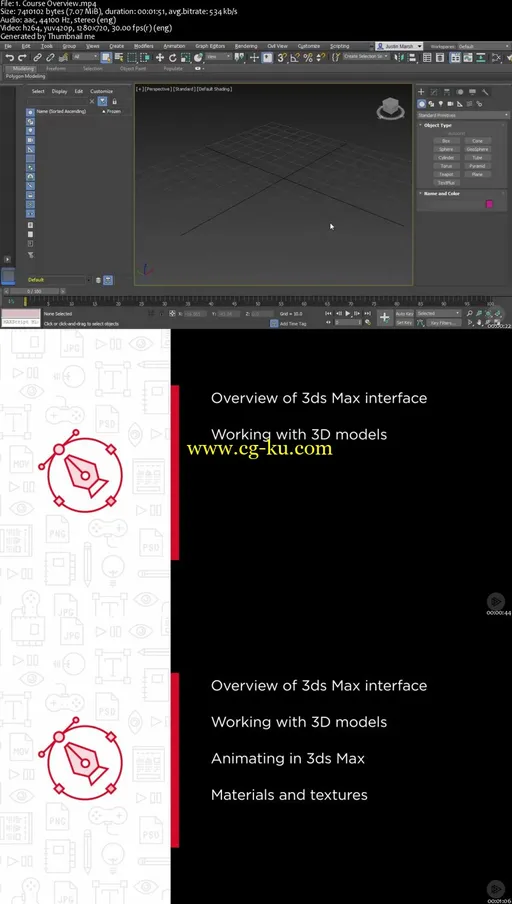Create a Box primitive button
Viewport: 512px width, 904px height.
[446, 141]
